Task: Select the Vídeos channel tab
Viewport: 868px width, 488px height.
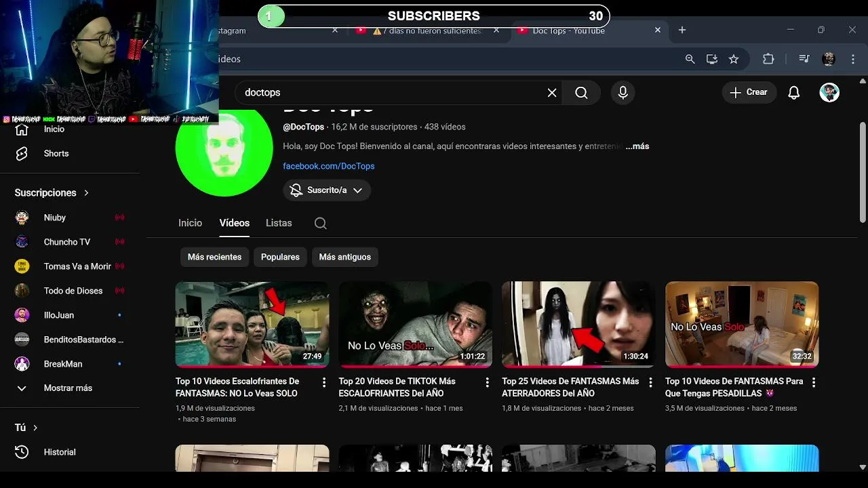Action: 235,223
